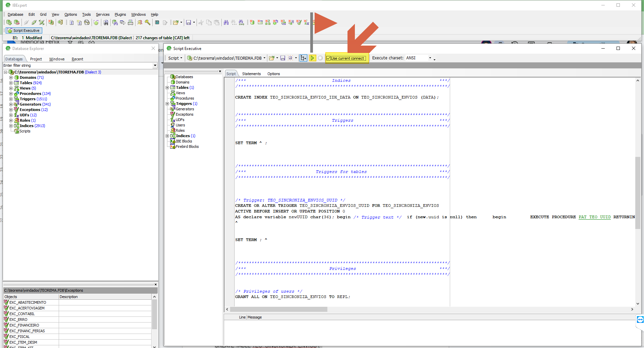Viewport: 644px width, 348px height.
Task: Select the Scripts node in Database Explorer
Action: pos(24,131)
